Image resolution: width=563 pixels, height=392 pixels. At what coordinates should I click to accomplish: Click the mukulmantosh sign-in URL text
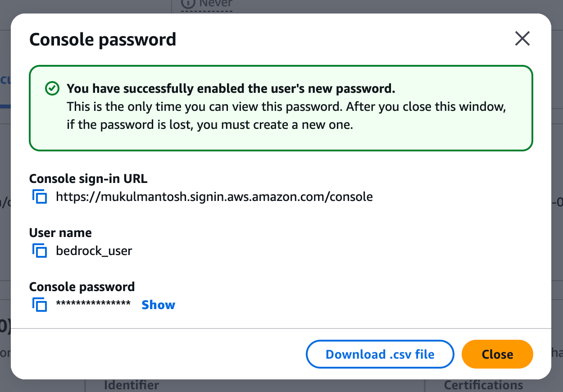pos(214,197)
